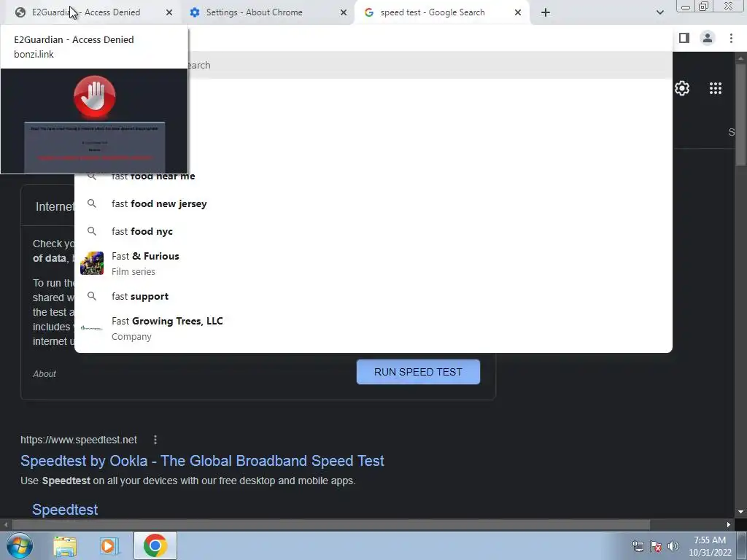Open the Chrome three-dot menu

click(x=731, y=38)
